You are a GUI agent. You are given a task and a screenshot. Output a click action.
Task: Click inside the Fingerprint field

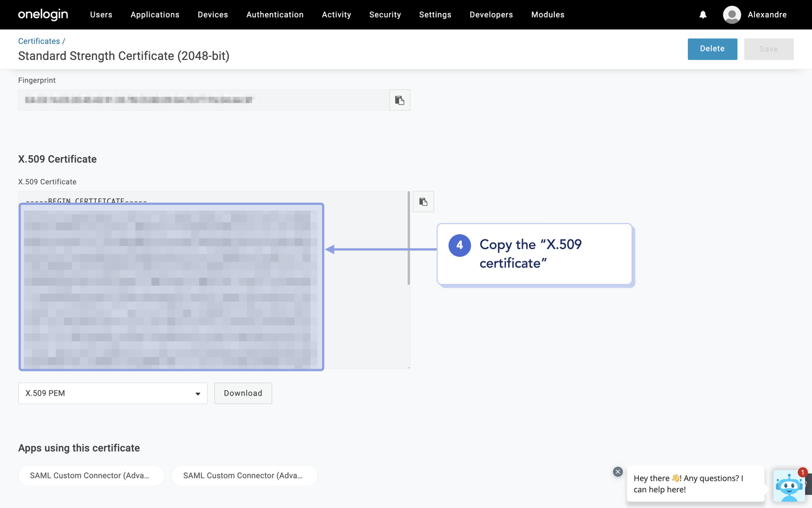pos(203,100)
